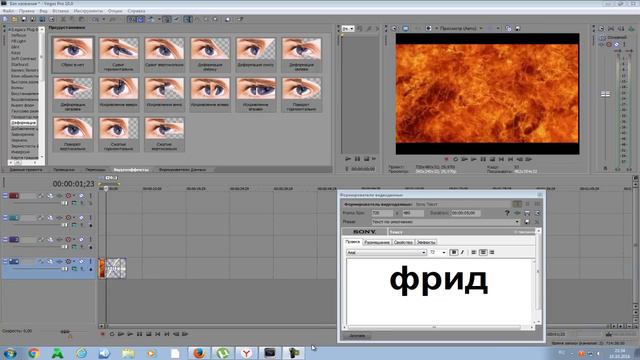
Task: Toggle Loop Playback on timeline transport
Action: [x=112, y=334]
